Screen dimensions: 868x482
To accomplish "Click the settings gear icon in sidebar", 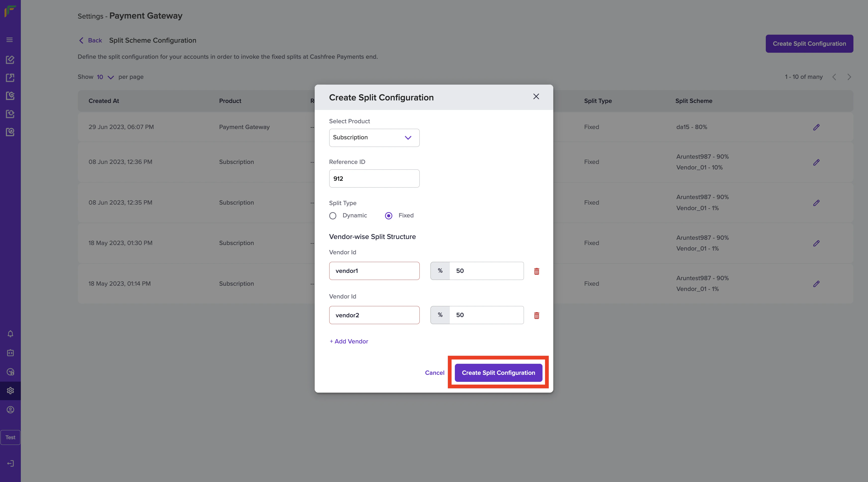I will 11,391.
